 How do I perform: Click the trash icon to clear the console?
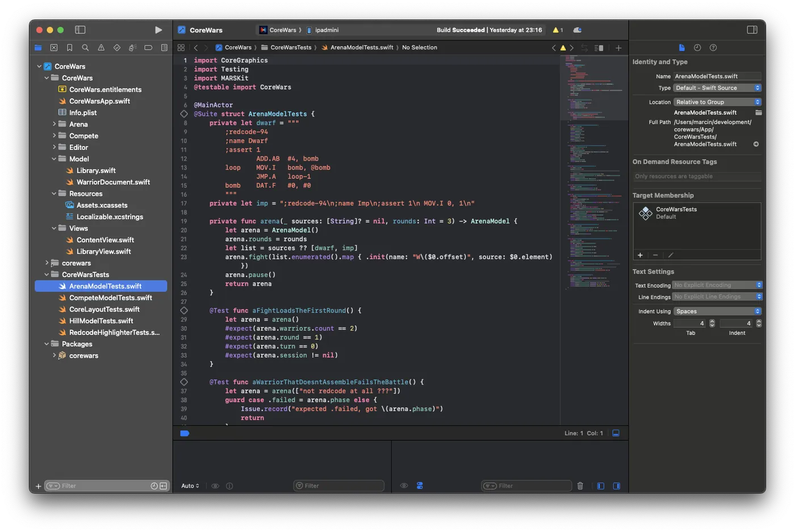click(x=580, y=485)
